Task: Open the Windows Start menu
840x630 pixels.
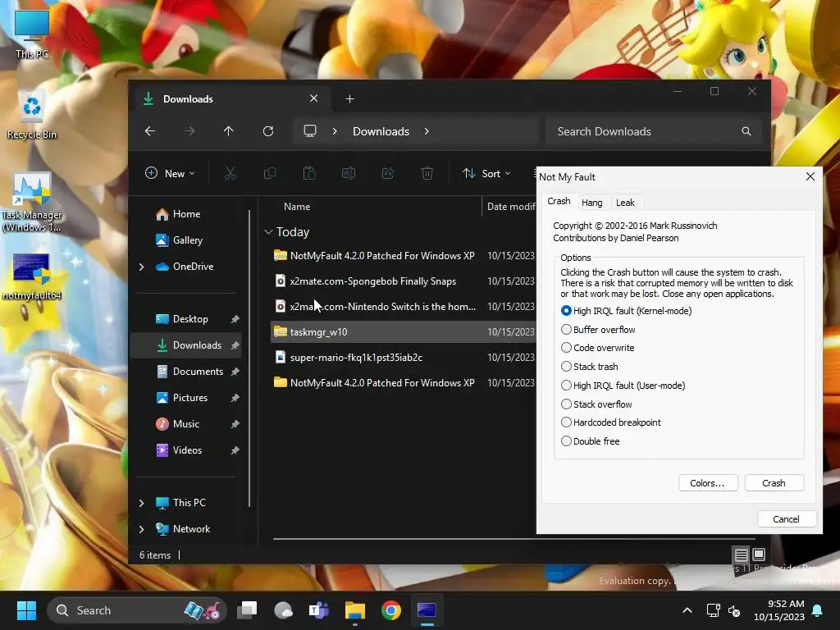Action: tap(26, 610)
